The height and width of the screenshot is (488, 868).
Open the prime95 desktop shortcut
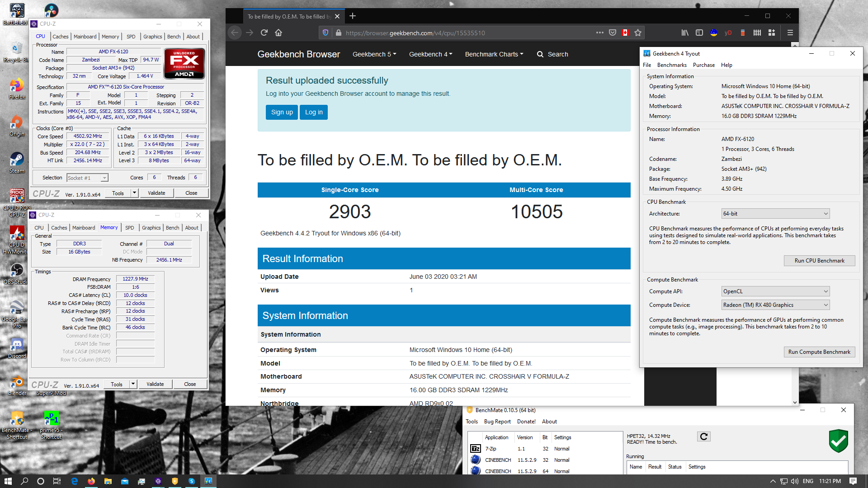click(x=51, y=425)
